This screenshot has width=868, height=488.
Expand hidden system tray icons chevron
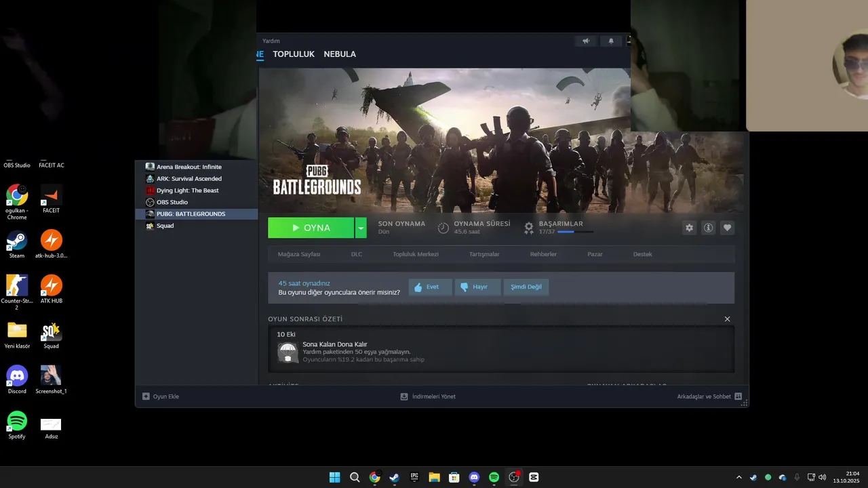[739, 477]
